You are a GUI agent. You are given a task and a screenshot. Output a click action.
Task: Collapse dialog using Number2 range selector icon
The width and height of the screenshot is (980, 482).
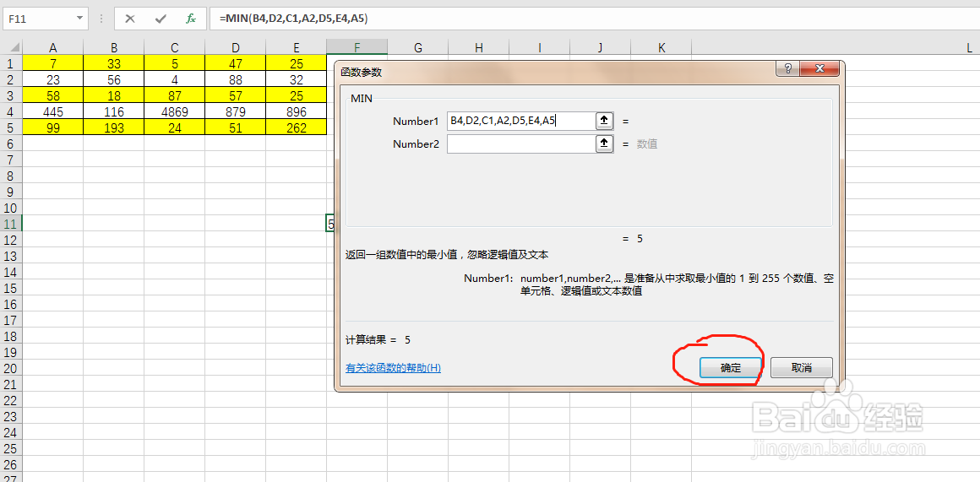[604, 144]
